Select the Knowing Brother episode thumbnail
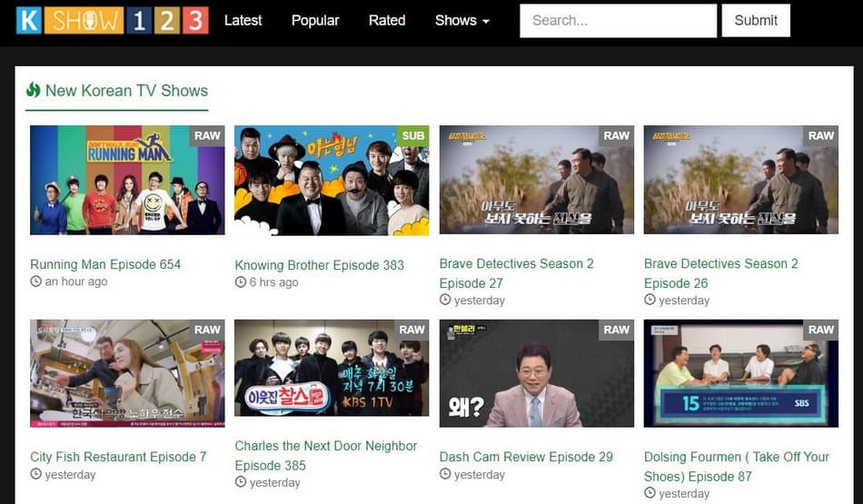The height and width of the screenshot is (504, 863). 332,180
